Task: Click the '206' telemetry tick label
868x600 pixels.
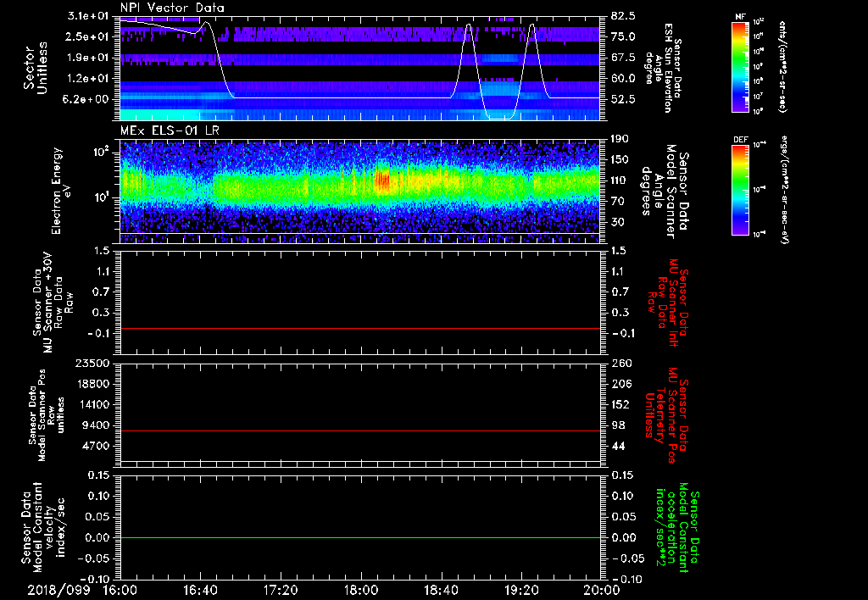Action: tap(620, 384)
